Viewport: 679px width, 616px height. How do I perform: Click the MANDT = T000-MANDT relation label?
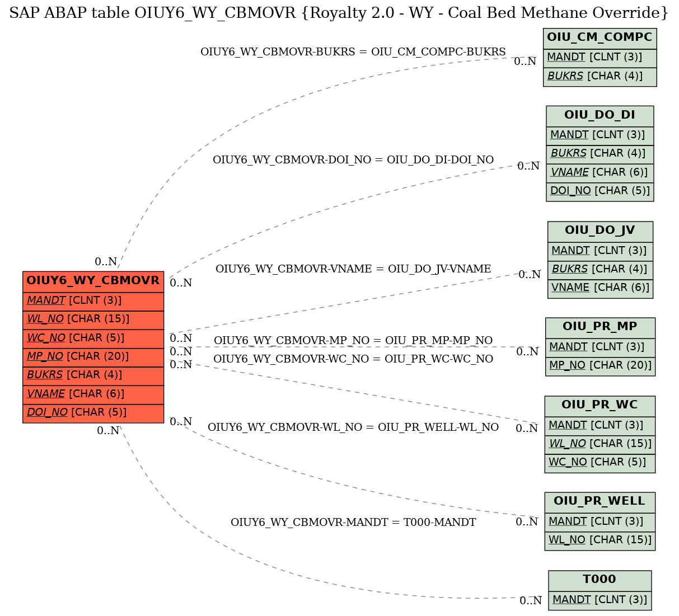353,523
